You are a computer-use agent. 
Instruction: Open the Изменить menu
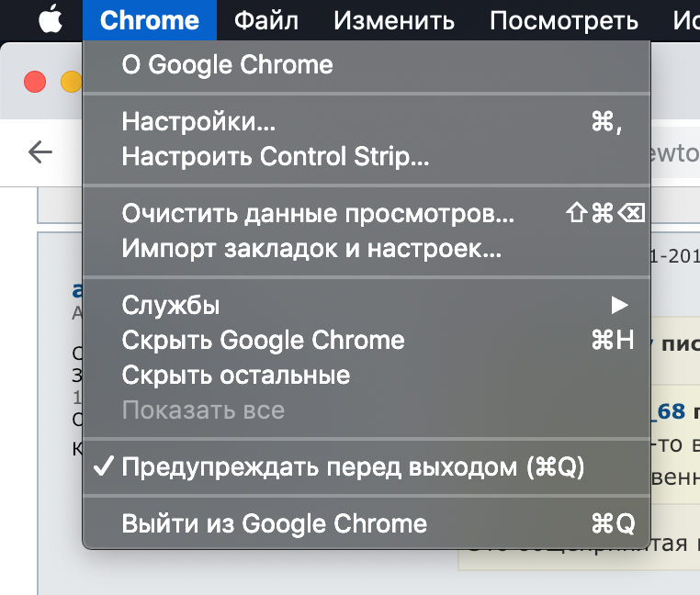pos(394,20)
